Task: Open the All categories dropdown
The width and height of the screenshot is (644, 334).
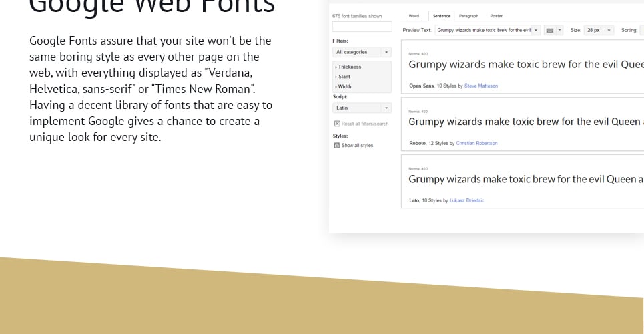Action: 362,52
